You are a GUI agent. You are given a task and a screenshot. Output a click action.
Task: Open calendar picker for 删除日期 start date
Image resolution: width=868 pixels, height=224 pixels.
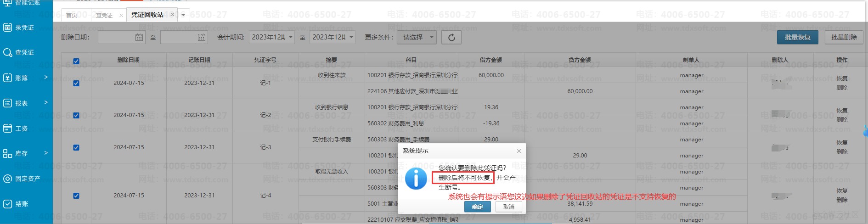(x=139, y=37)
